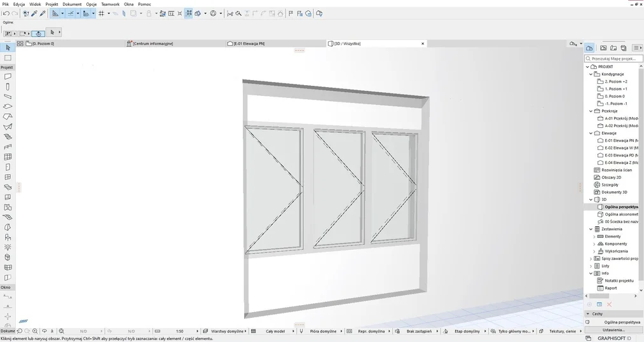Select the Wall tool in toolbox

(x=8, y=76)
